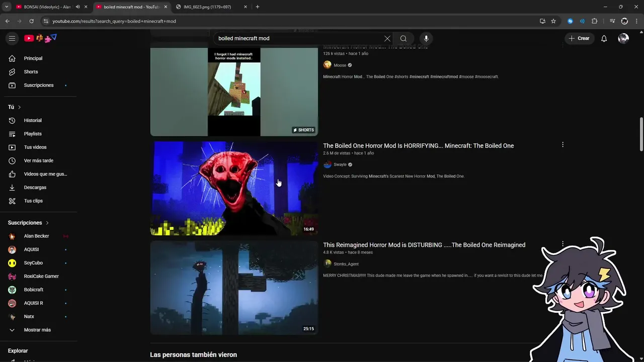Open the media control toolbar icon
644x362 pixels.
tap(612, 21)
